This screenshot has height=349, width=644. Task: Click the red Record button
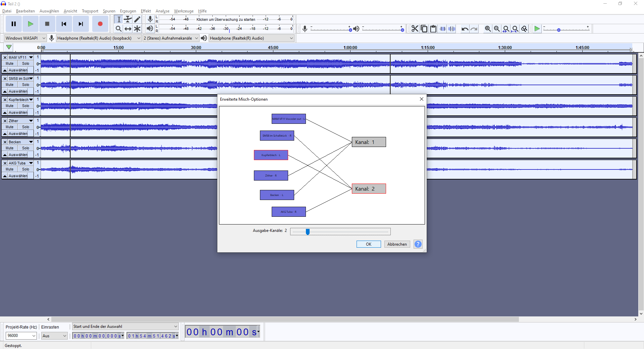(x=100, y=24)
